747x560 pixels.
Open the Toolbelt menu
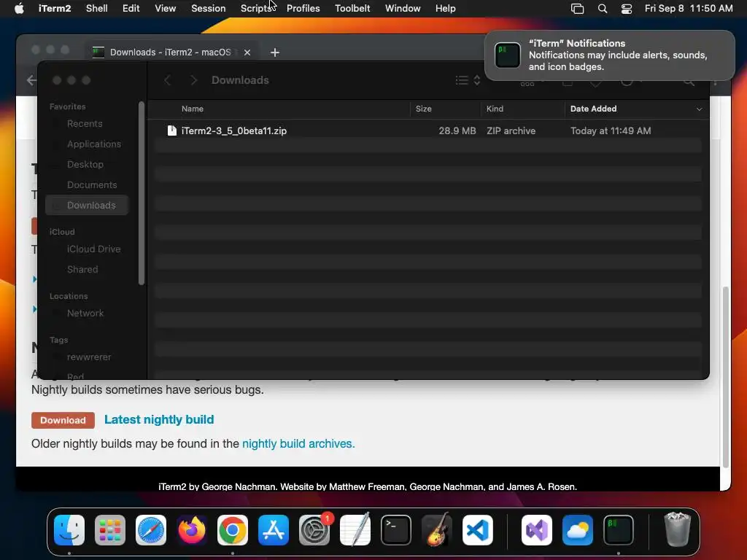pyautogui.click(x=352, y=9)
